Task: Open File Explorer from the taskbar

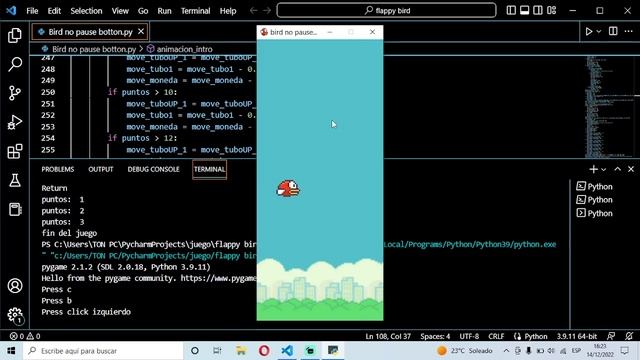Action: (x=241, y=351)
